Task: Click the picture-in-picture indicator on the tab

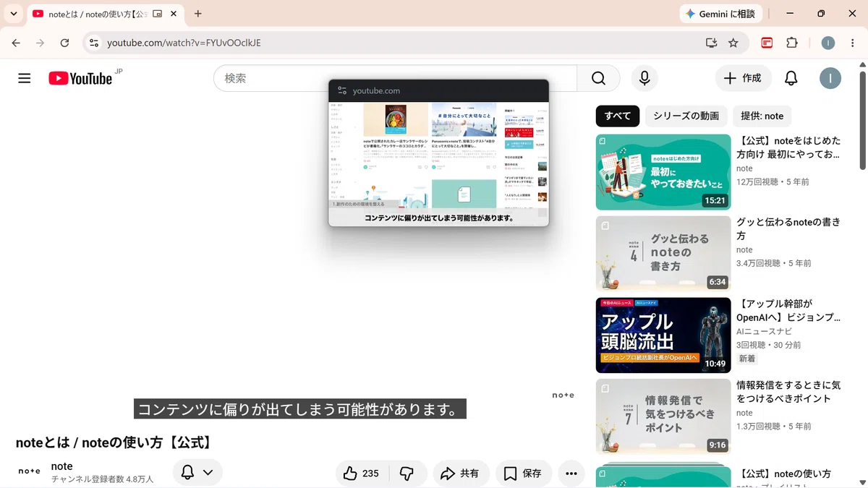Action: pyautogui.click(x=157, y=14)
